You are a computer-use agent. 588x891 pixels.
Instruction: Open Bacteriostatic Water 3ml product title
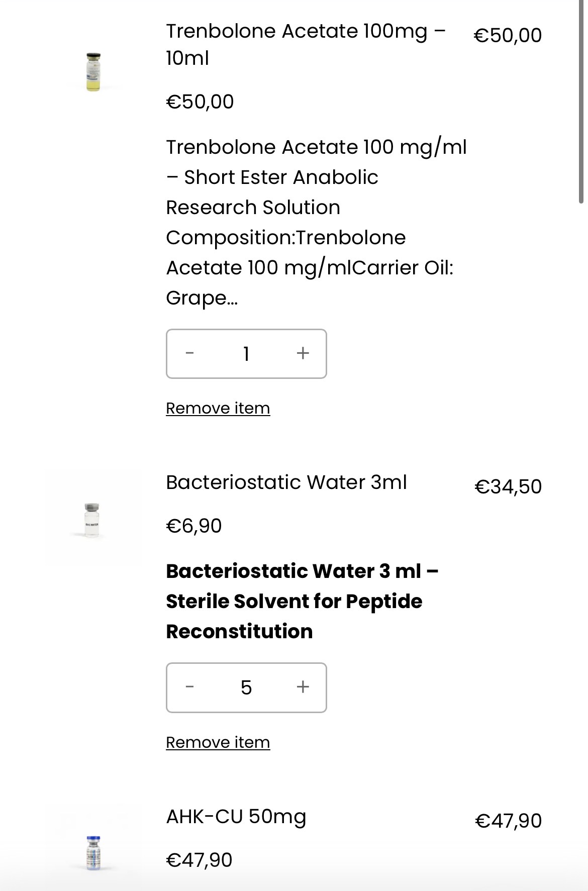point(286,482)
